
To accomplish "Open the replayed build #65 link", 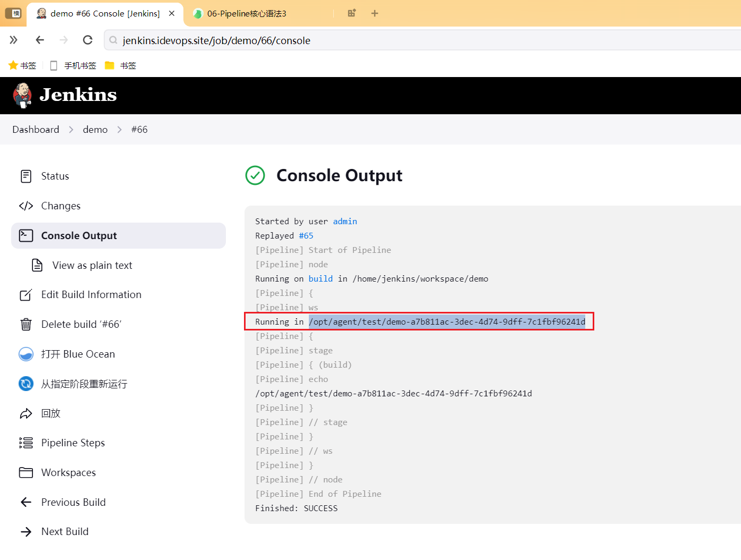I will coord(306,236).
